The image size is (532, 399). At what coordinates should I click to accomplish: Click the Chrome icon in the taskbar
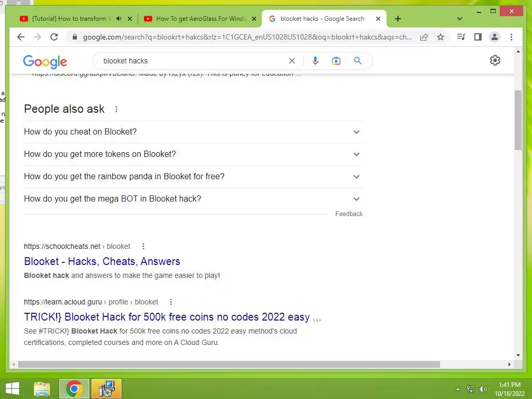pos(74,389)
